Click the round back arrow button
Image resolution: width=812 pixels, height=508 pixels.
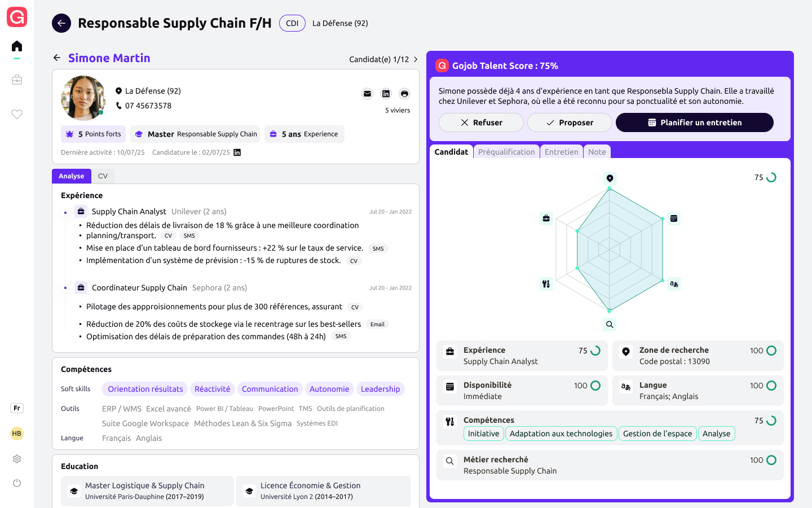pos(61,23)
